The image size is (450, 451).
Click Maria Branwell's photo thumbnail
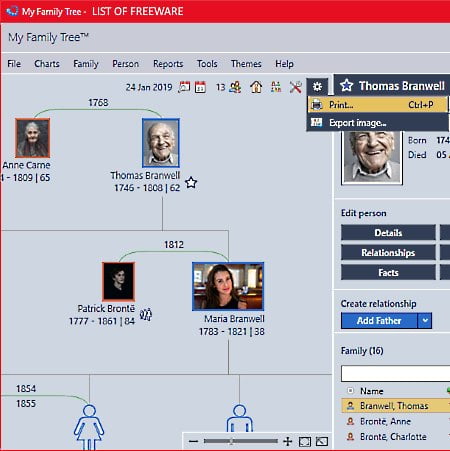(x=228, y=286)
